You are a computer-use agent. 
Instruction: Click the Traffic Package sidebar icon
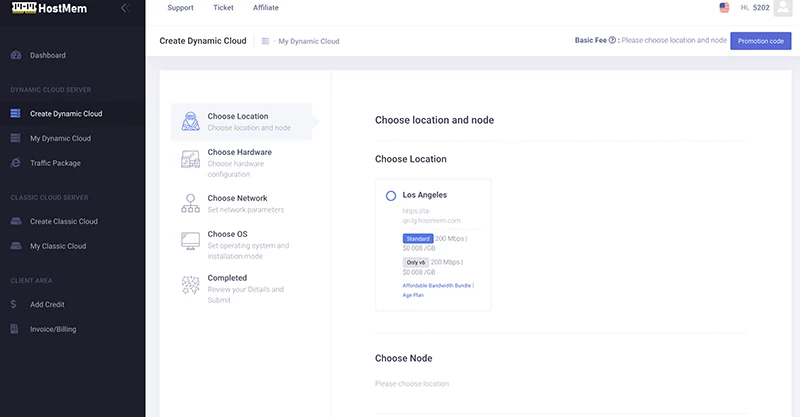15,163
